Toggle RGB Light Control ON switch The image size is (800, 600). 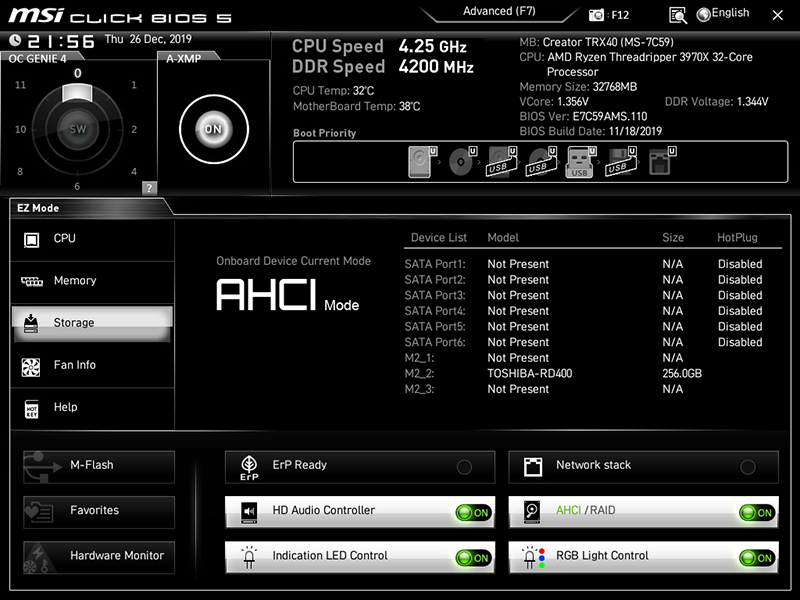(757, 558)
